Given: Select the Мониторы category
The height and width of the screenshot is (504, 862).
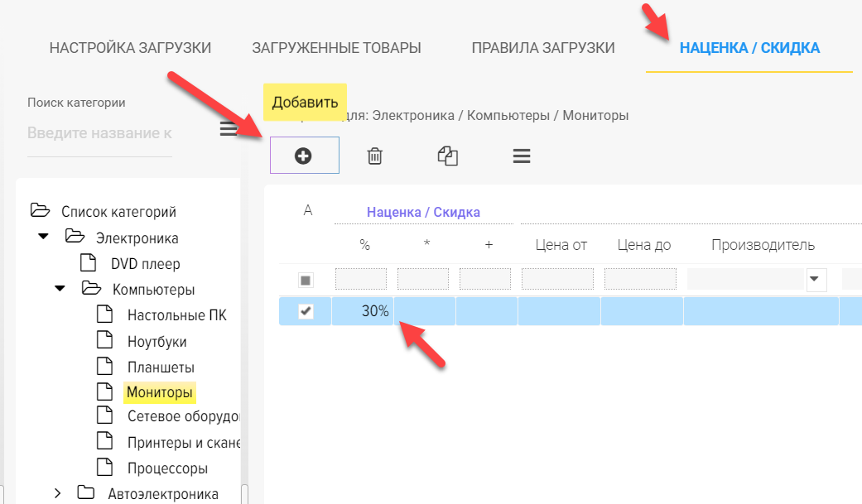Looking at the screenshot, I should pyautogui.click(x=160, y=392).
